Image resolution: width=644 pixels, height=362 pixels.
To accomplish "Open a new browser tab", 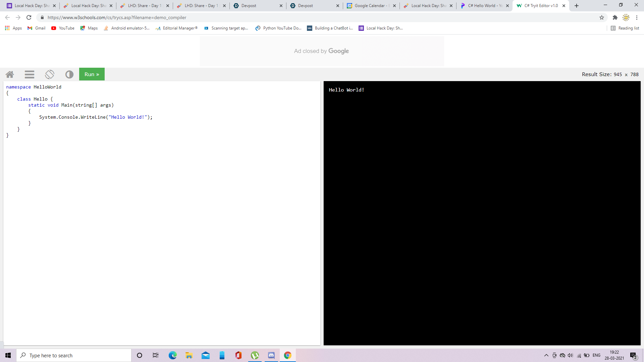I will pyautogui.click(x=577, y=6).
